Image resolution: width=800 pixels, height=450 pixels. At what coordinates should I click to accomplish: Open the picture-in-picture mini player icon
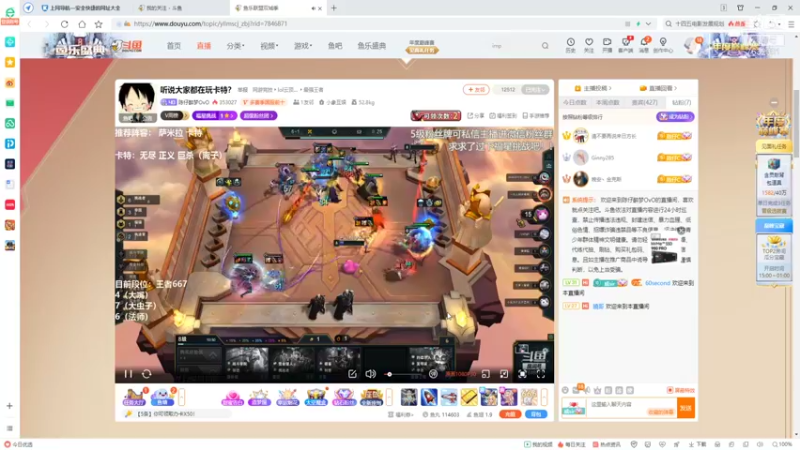pos(486,374)
